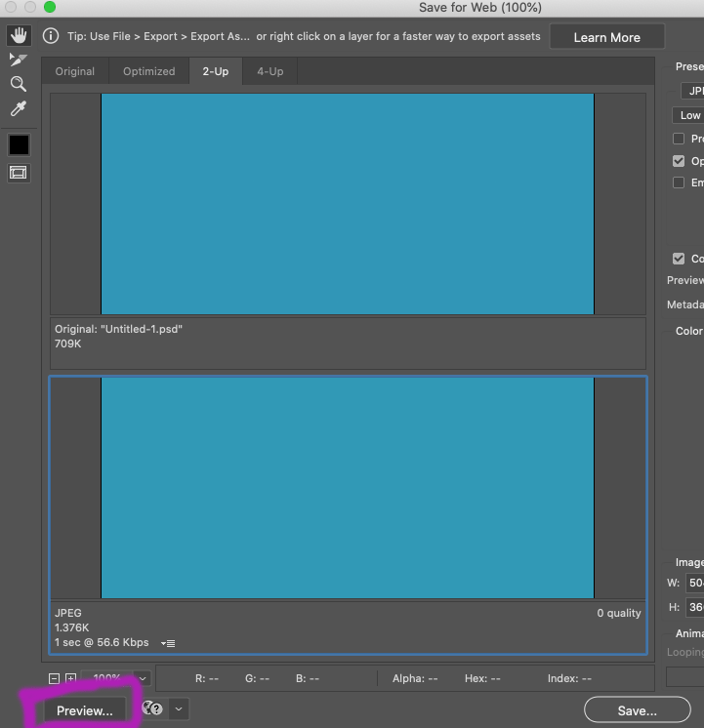
Task: Click the tip info icon
Action: point(51,36)
